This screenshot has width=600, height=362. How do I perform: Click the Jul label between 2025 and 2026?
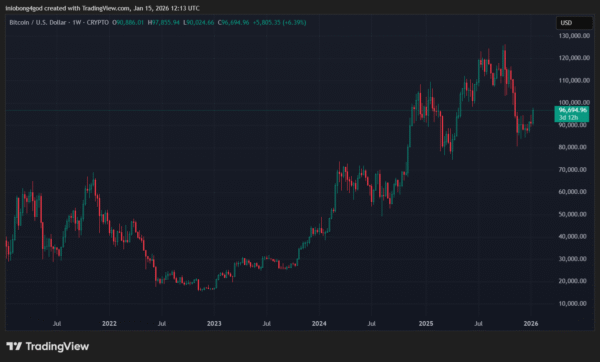coord(478,324)
